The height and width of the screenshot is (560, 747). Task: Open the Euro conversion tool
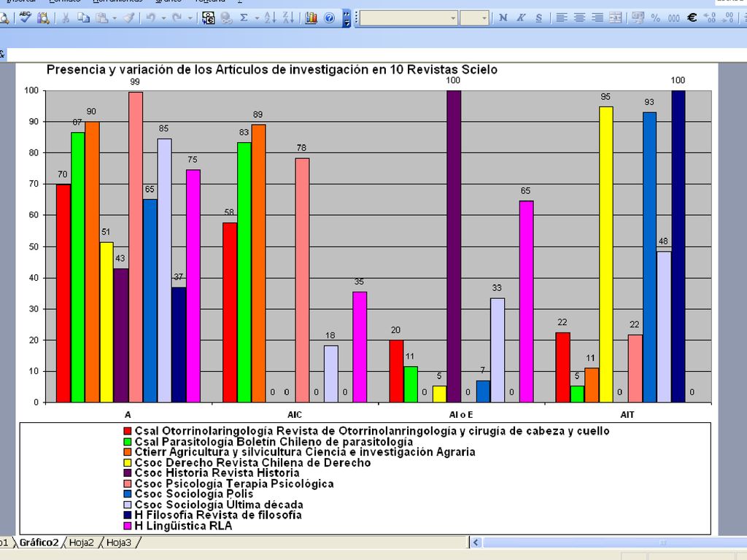(x=208, y=18)
